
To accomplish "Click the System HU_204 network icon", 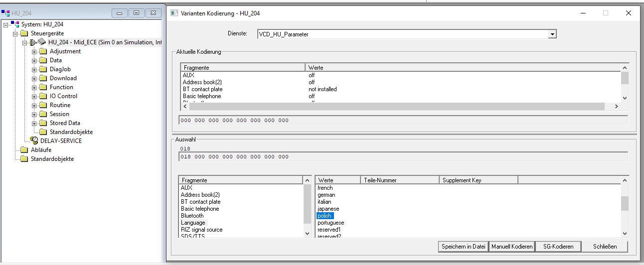I will tap(15, 24).
